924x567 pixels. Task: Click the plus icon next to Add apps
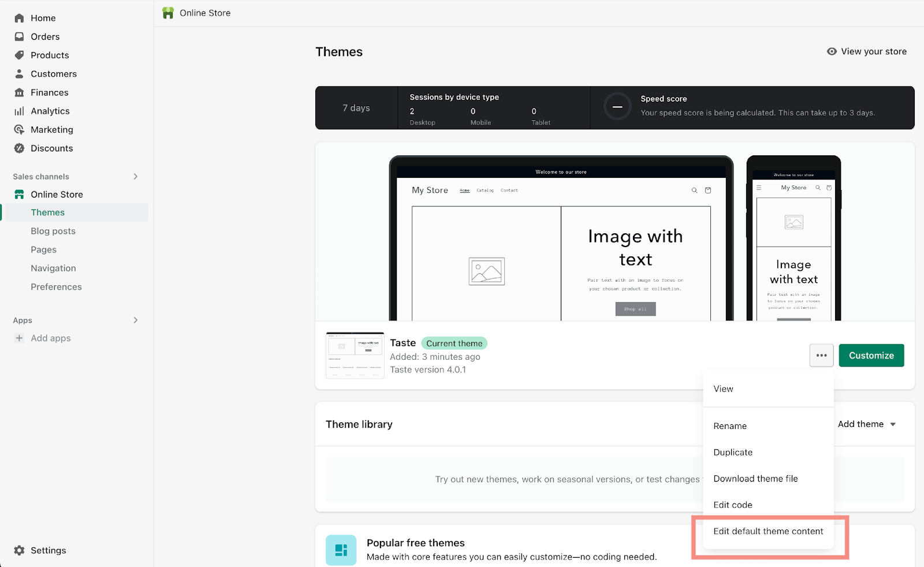[x=19, y=338]
